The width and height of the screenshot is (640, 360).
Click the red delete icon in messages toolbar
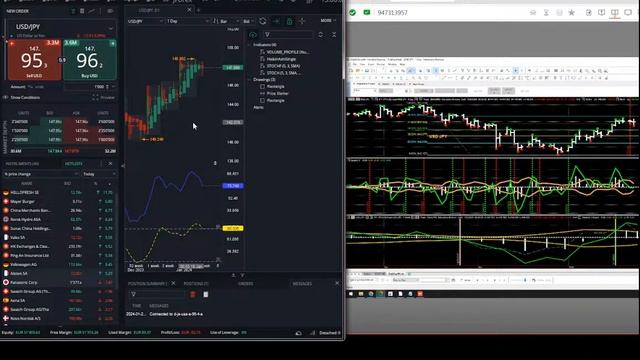tap(193, 294)
